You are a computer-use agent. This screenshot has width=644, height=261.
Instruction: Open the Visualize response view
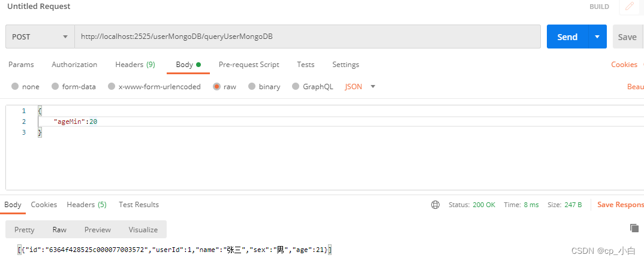click(143, 229)
